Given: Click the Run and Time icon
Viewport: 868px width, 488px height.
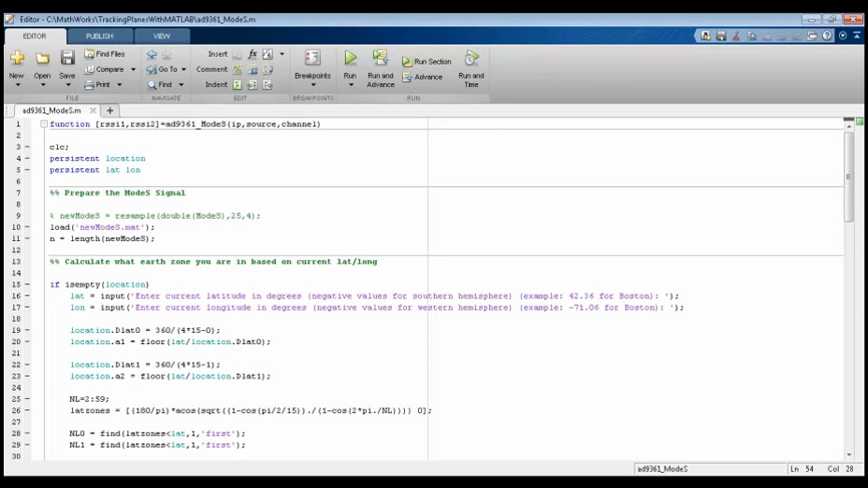Looking at the screenshot, I should click(x=471, y=58).
